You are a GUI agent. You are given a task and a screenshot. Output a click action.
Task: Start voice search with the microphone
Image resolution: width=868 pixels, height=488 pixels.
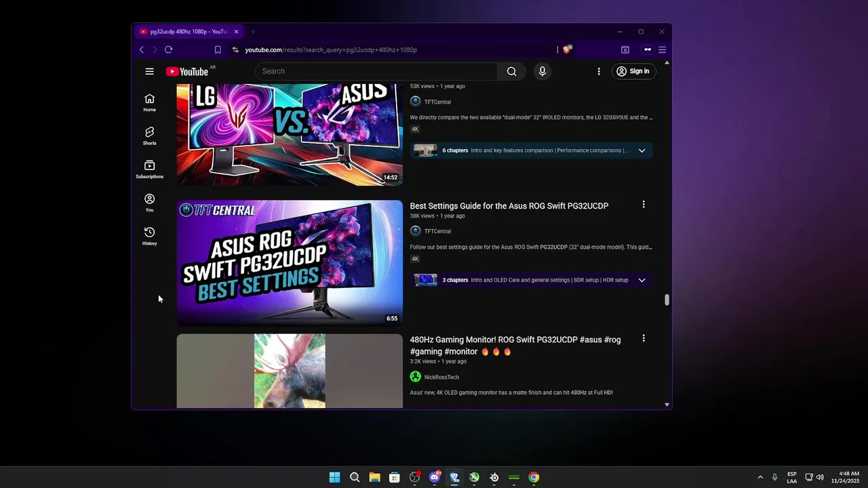click(x=542, y=71)
